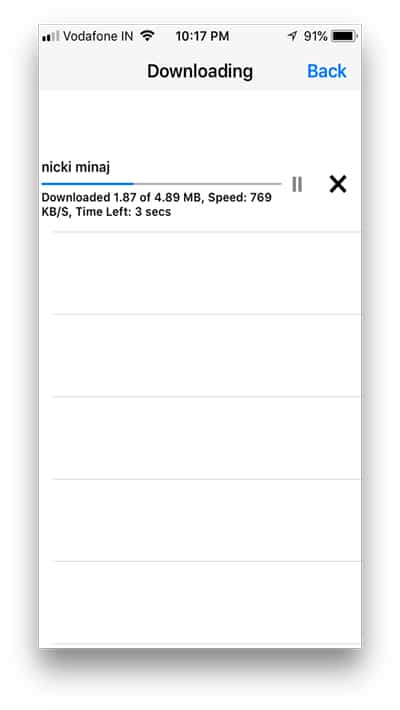Screen dimensions: 400x710
Task: Click the gray unfilled part of progress bar
Action: [x=207, y=184]
